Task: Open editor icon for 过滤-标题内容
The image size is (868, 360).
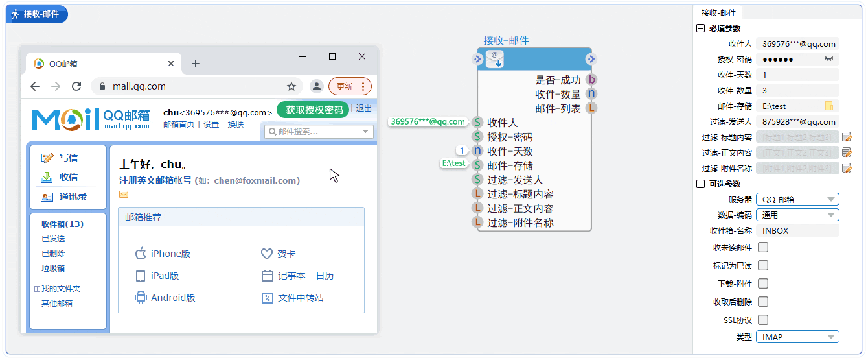Action: [847, 137]
